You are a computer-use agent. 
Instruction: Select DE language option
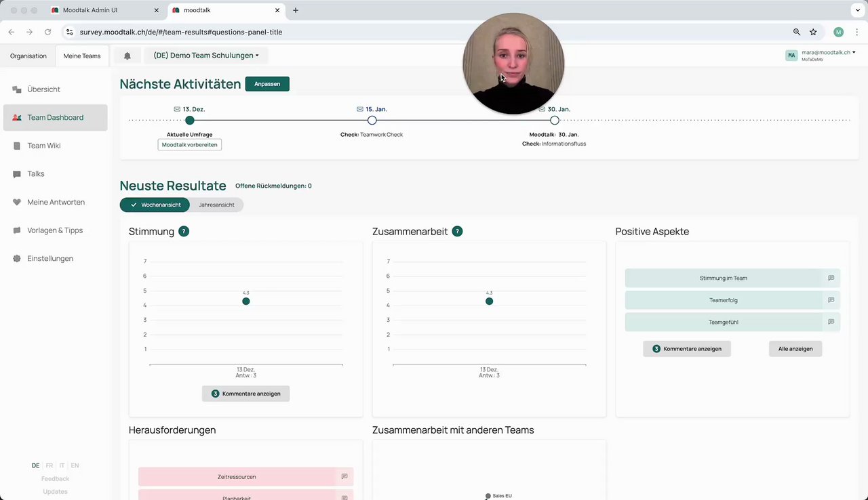coord(35,465)
